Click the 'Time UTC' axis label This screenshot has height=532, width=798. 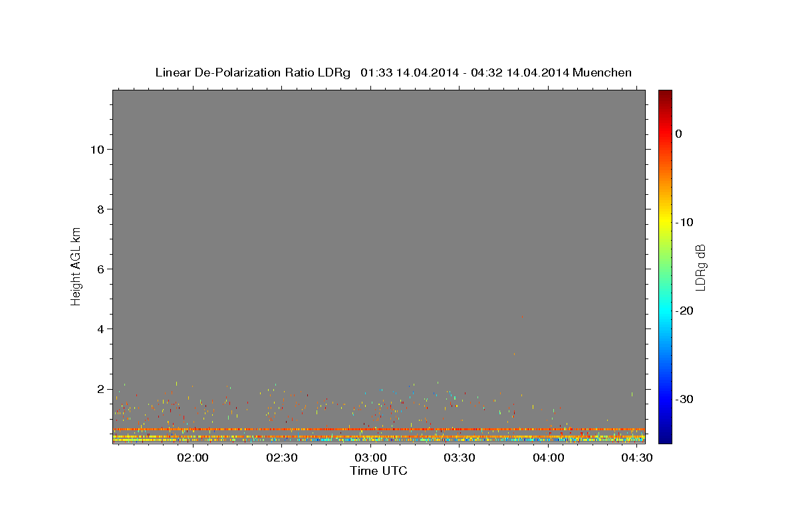[378, 471]
